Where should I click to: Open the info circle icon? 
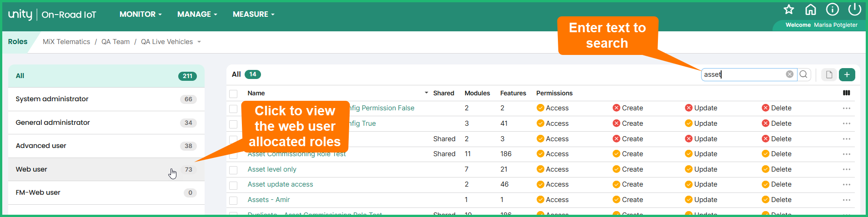[833, 10]
